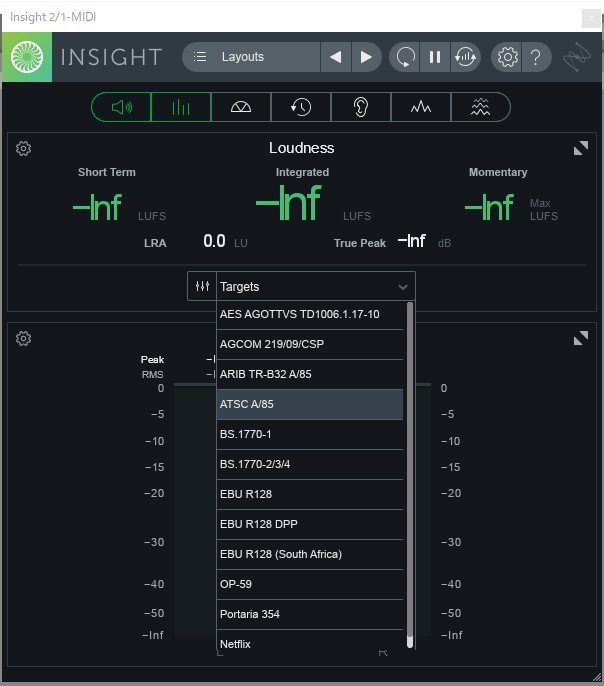Click the iZotope Insight logo icon
This screenshot has height=686, width=604.
pyautogui.click(x=27, y=57)
